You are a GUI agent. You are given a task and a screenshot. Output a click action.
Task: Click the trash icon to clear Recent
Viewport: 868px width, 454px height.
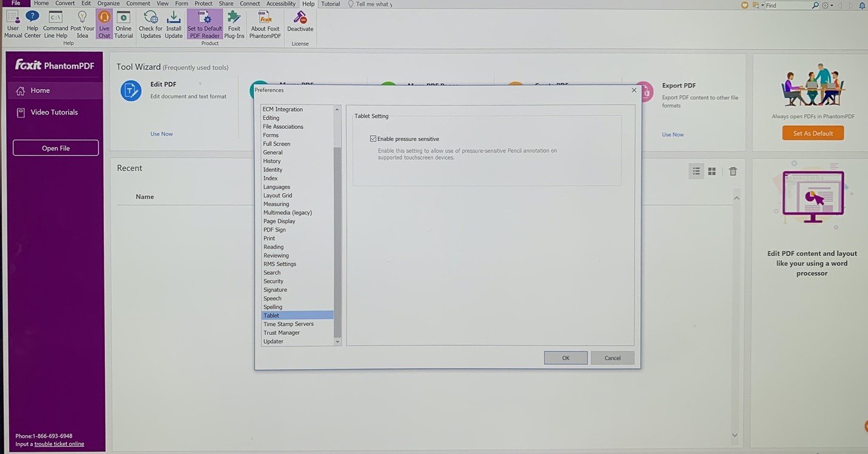[733, 171]
